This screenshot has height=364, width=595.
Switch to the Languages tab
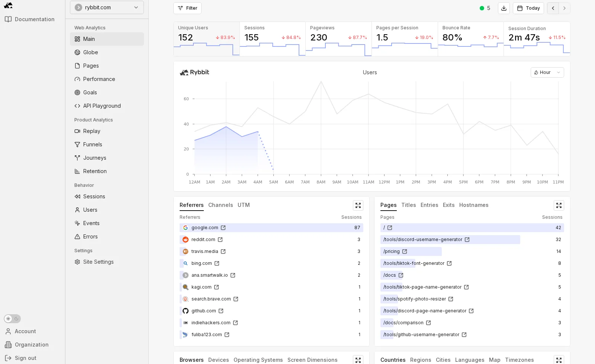click(x=470, y=360)
